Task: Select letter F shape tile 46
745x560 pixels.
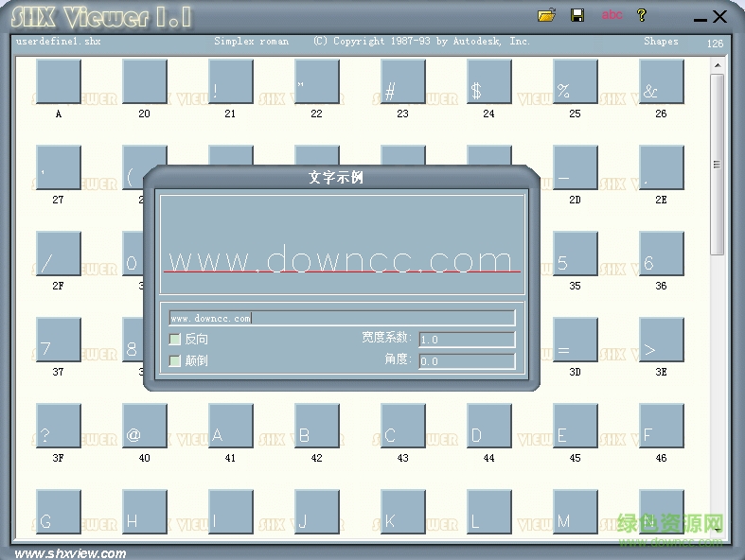Action: [662, 426]
